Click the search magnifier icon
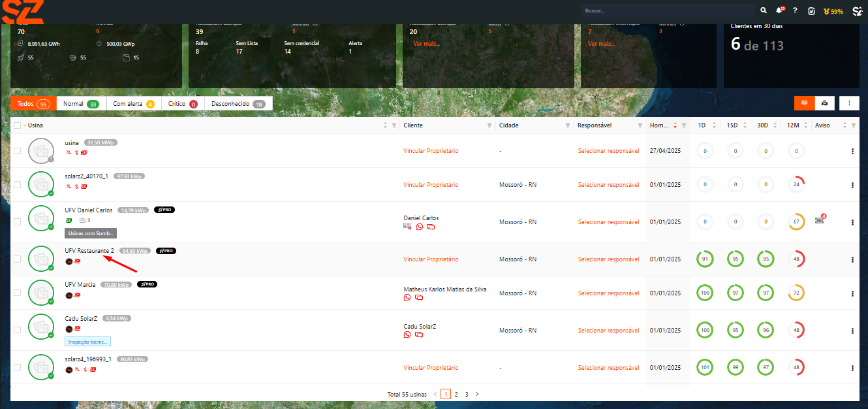This screenshot has width=868, height=409. pos(764,11)
